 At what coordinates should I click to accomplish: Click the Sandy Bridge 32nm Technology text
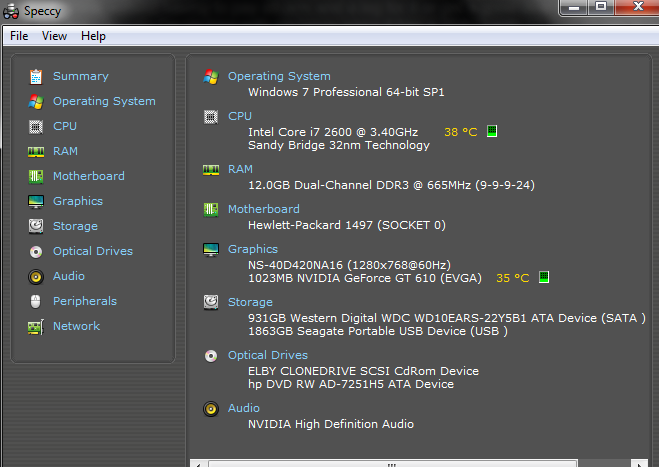coord(339,145)
